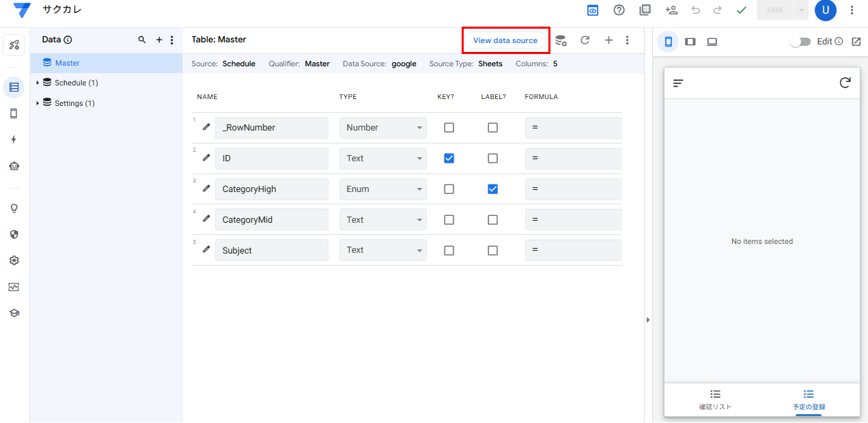The height and width of the screenshot is (423, 868).
Task: Uncheck the LABEL box for CategoryHigh
Action: [x=492, y=189]
